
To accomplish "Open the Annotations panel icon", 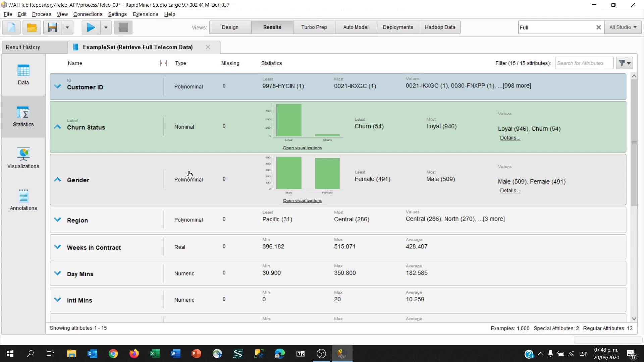I will [x=23, y=200].
